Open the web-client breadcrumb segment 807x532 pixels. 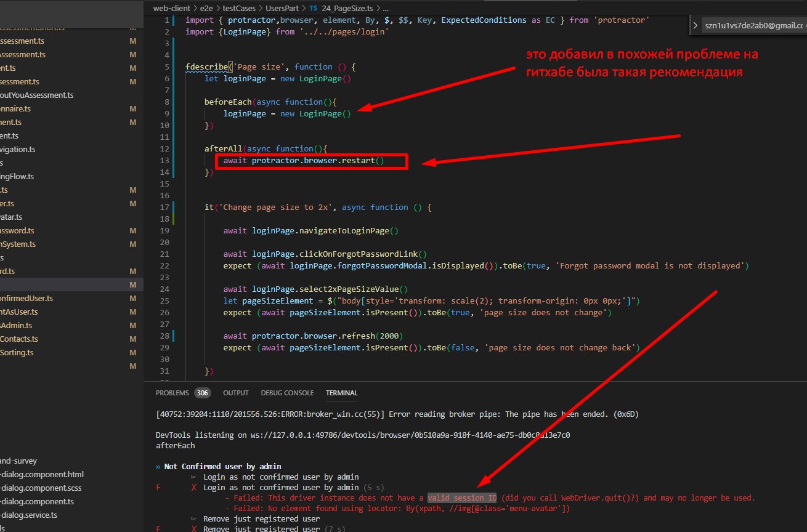click(172, 8)
